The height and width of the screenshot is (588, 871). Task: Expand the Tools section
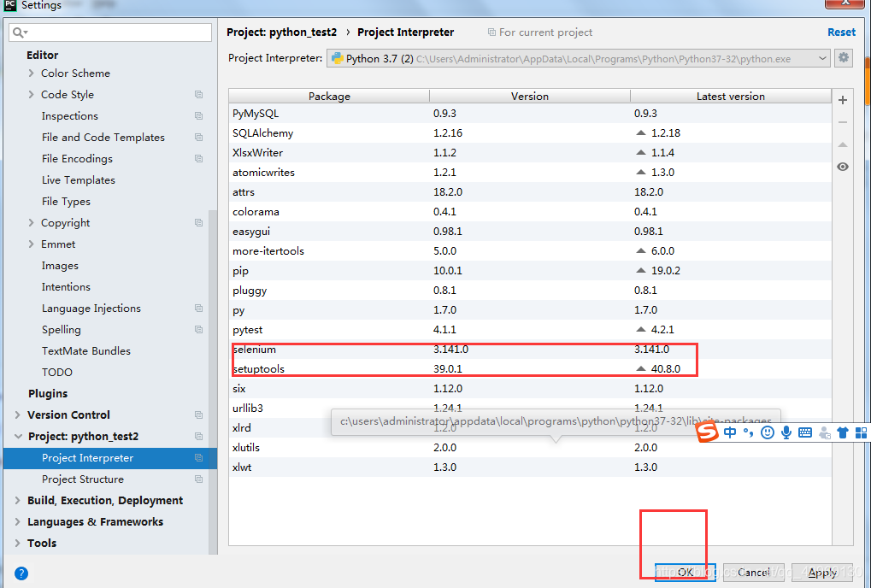pos(18,543)
